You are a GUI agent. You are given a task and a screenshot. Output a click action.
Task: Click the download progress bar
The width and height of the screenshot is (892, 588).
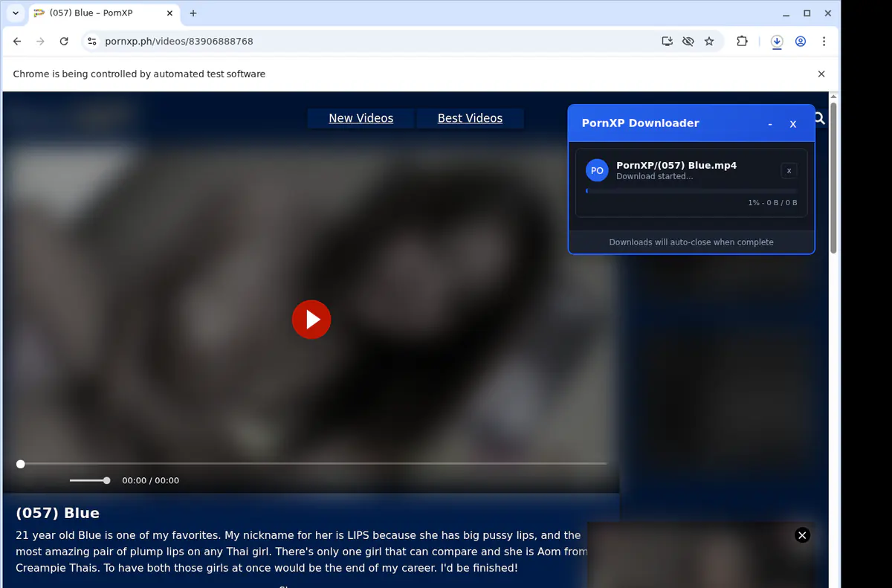[691, 191]
